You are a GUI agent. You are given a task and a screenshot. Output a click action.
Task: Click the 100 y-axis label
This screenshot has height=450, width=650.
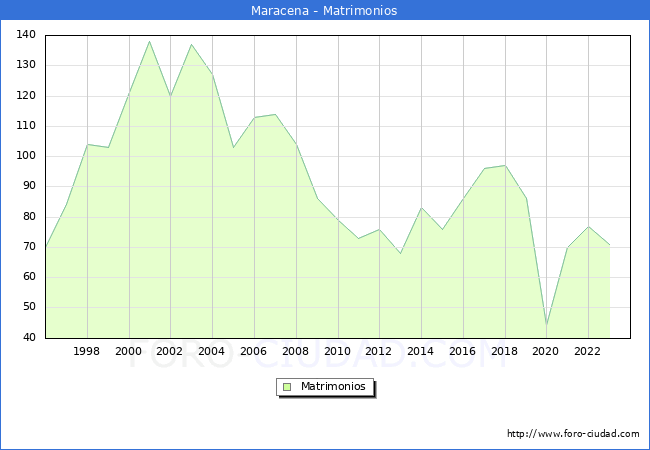[26, 156]
